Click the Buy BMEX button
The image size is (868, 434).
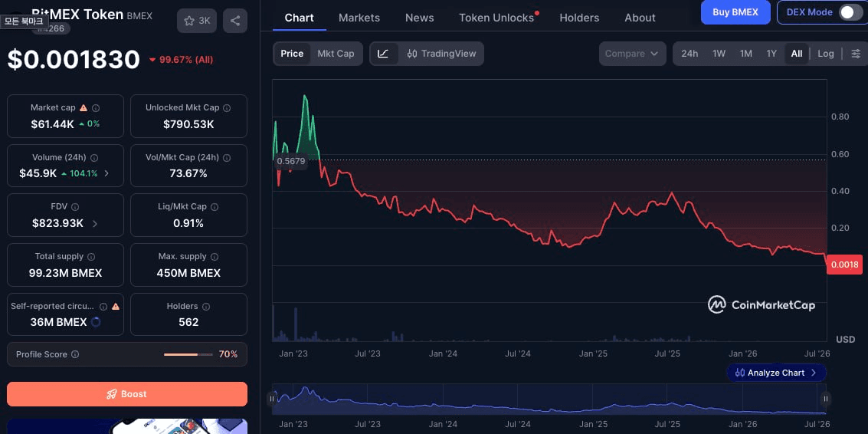coord(735,12)
